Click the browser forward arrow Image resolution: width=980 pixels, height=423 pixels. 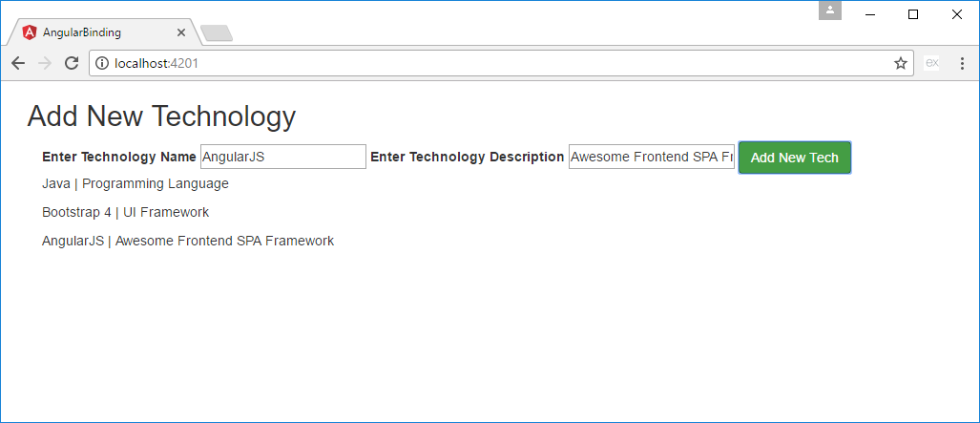click(x=44, y=63)
